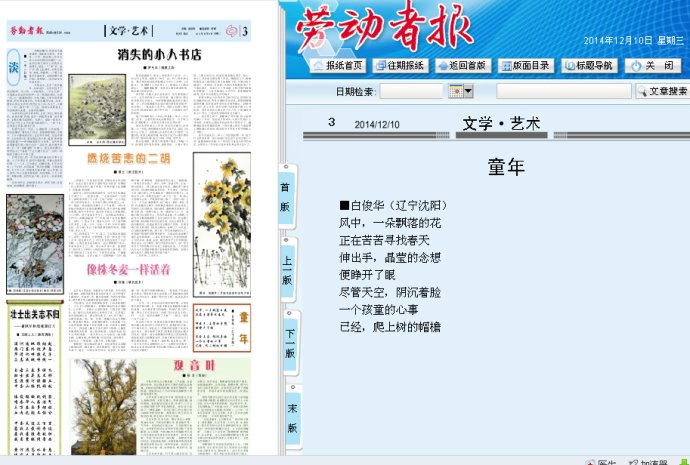Viewport: 690px width, 465px height.
Task: Click line 伸出手，晶莹的念想
Action: click(x=390, y=257)
